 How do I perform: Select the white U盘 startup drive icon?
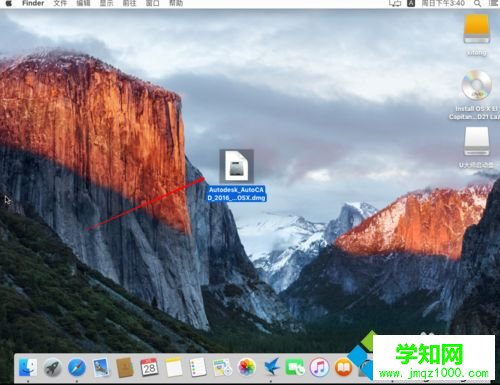point(477,142)
